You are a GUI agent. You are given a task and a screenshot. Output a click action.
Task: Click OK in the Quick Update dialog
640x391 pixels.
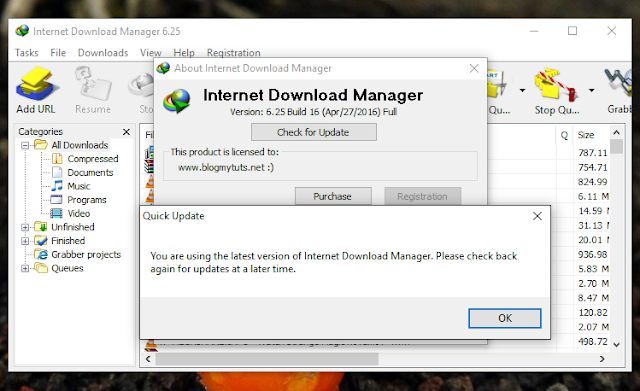pos(505,318)
